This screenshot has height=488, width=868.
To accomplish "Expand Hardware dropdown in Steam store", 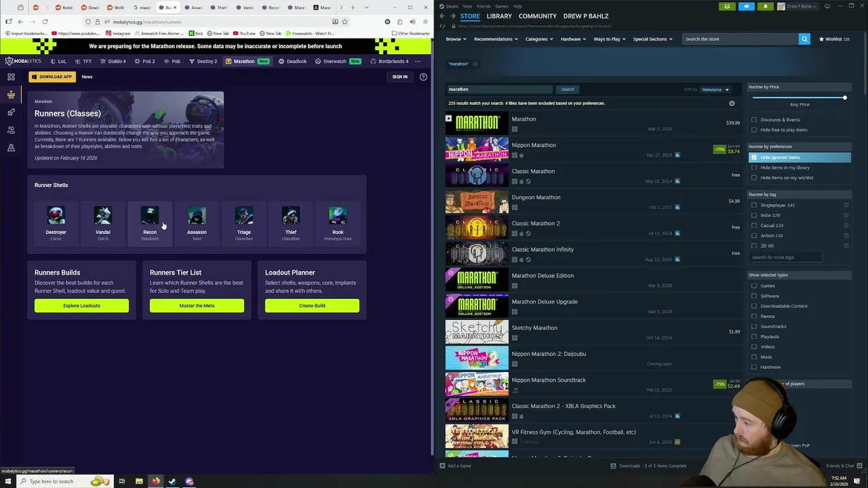I will coord(573,39).
